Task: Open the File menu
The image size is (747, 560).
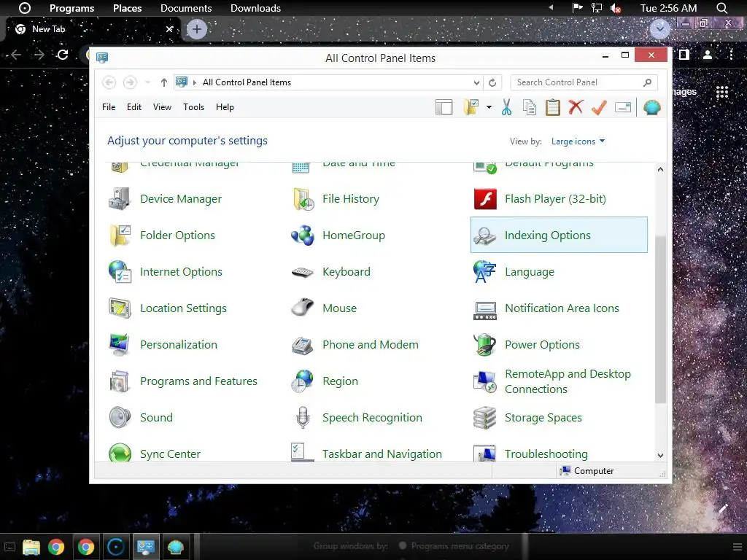Action: click(109, 107)
